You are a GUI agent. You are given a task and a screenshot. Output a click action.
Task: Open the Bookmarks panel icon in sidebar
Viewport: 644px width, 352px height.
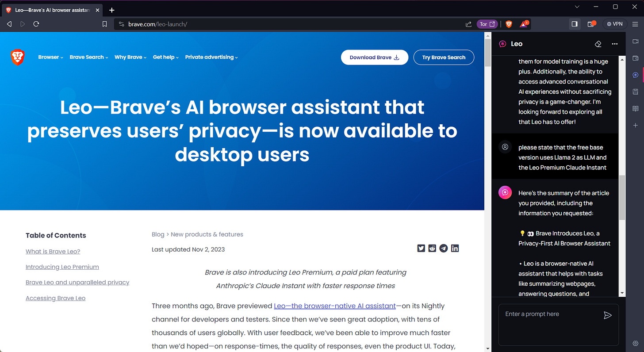tap(636, 92)
